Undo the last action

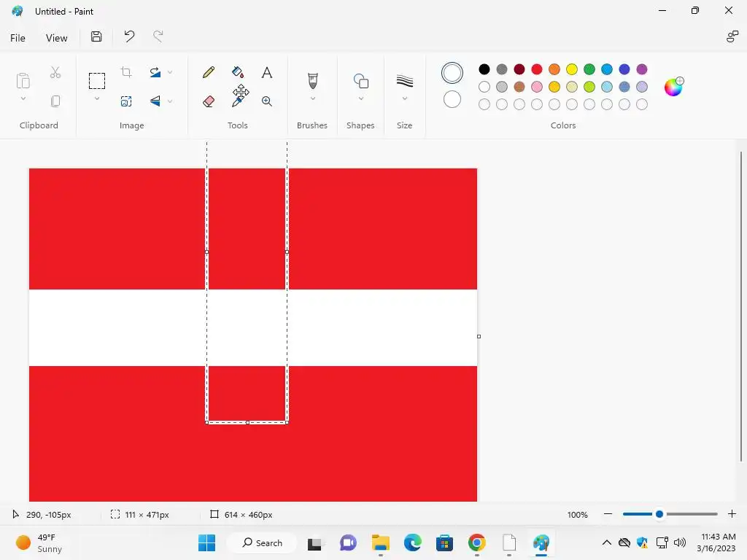point(129,36)
